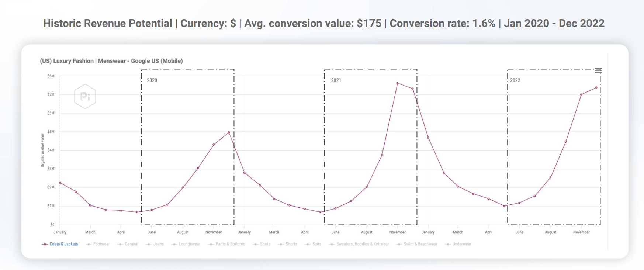Viewport: 644px width, 270px height.
Task: Click the 'Organic market value' axis title
Action: tap(42, 150)
